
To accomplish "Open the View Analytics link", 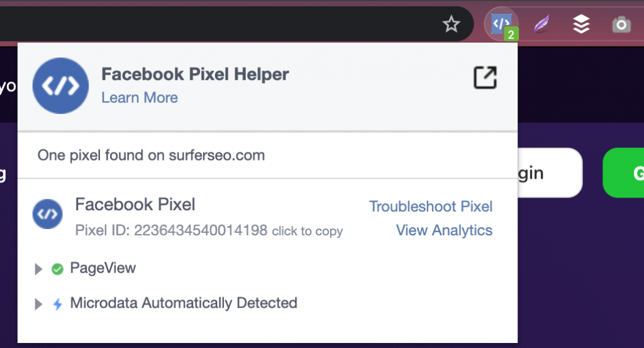I will (x=444, y=230).
